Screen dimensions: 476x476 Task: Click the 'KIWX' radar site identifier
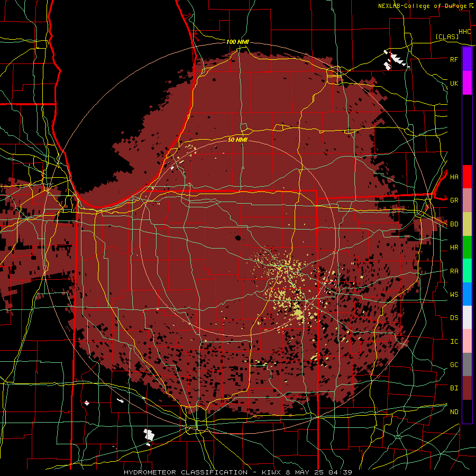[x=271, y=472]
